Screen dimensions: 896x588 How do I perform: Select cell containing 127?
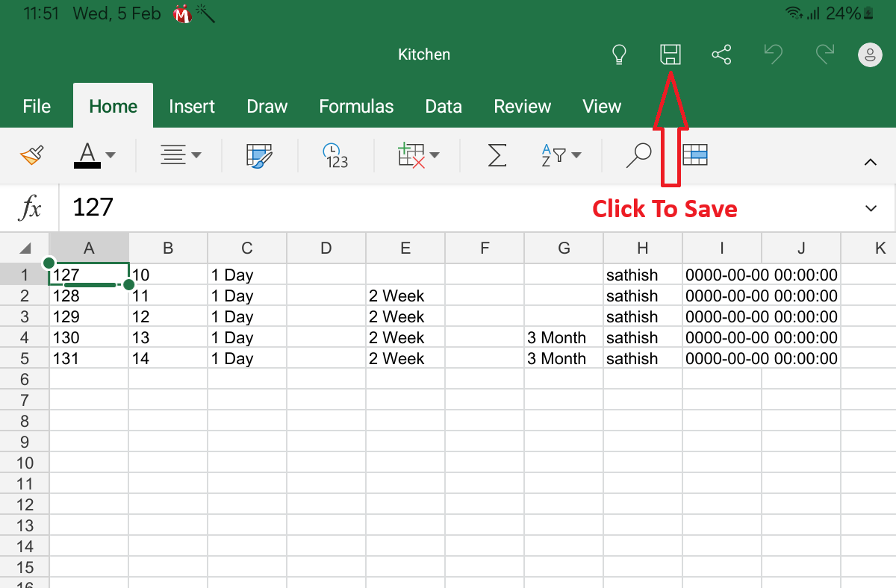coord(89,275)
